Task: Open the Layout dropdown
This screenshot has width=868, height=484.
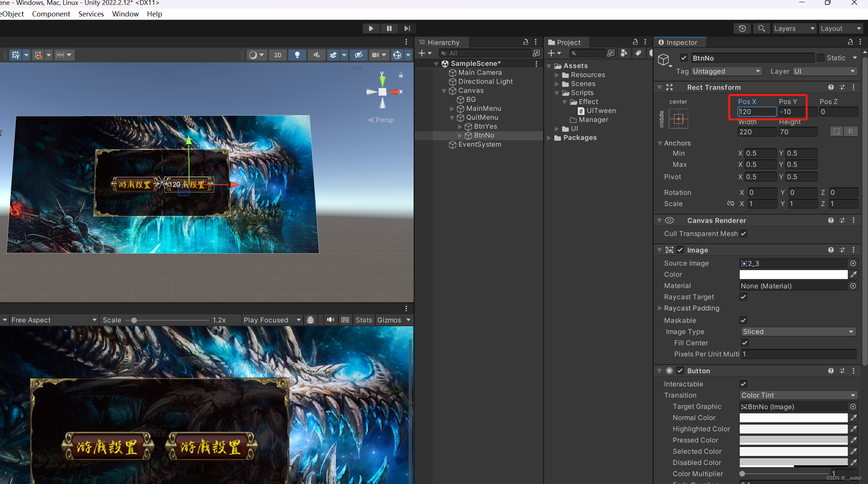Action: click(x=841, y=28)
